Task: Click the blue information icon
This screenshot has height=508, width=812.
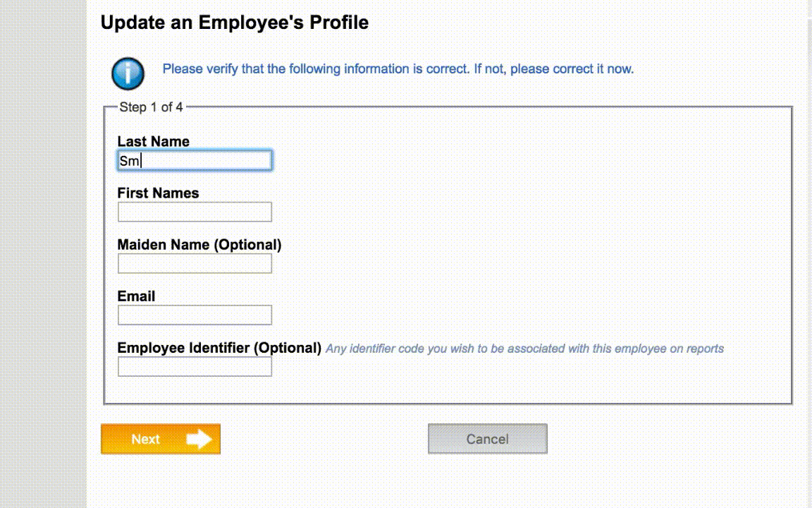Action: pos(128,73)
